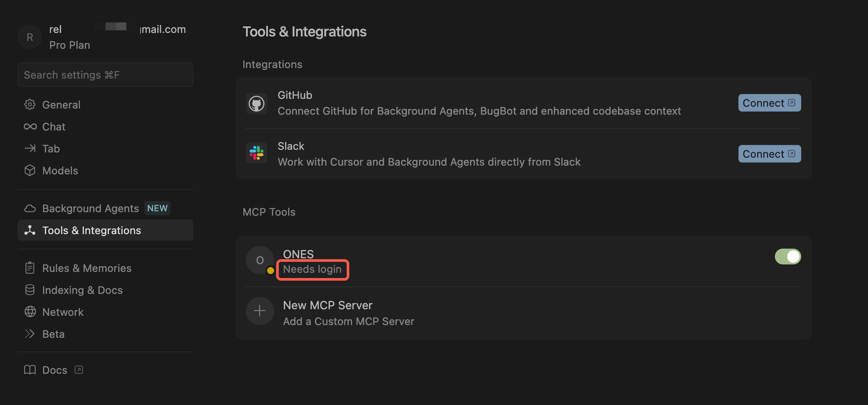Click the Beta double-chevron icon

coord(30,334)
